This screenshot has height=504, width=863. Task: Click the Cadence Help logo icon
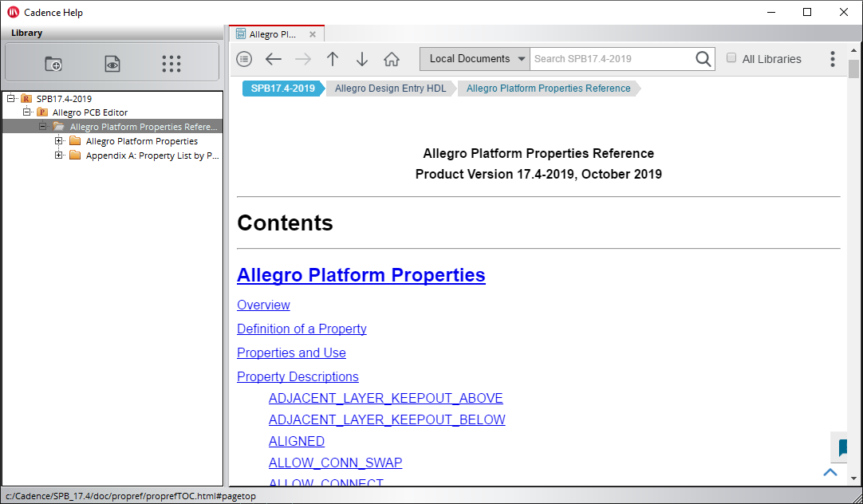pyautogui.click(x=14, y=12)
